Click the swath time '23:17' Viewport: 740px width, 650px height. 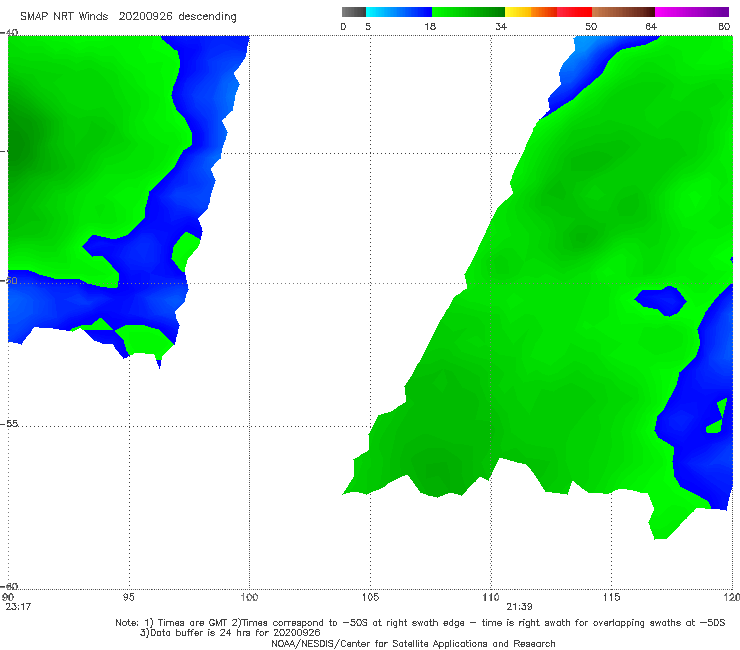click(18, 607)
